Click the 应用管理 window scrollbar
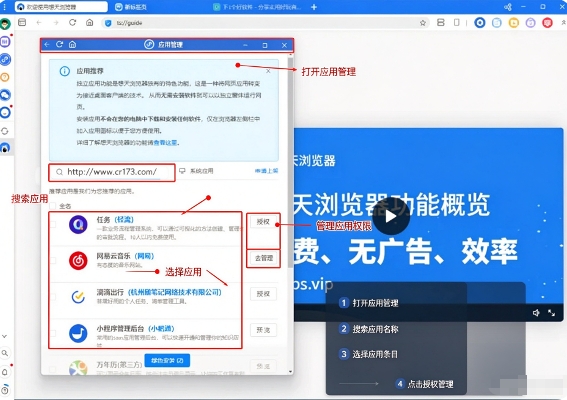This screenshot has height=400, width=567. (290, 163)
